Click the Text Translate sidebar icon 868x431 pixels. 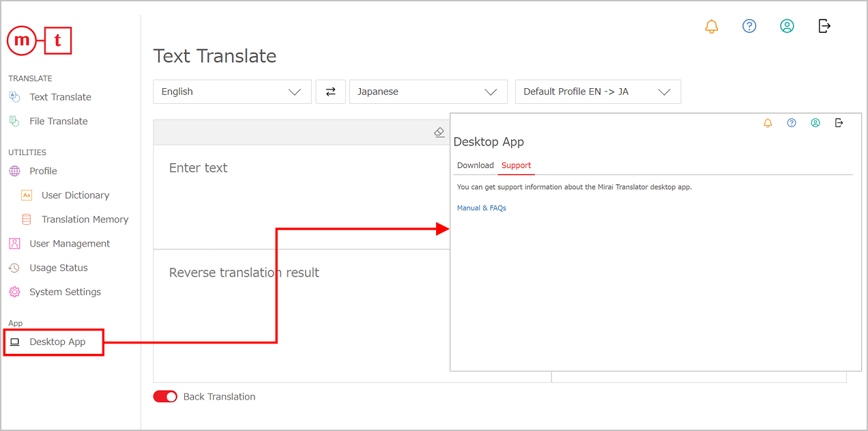tap(14, 97)
